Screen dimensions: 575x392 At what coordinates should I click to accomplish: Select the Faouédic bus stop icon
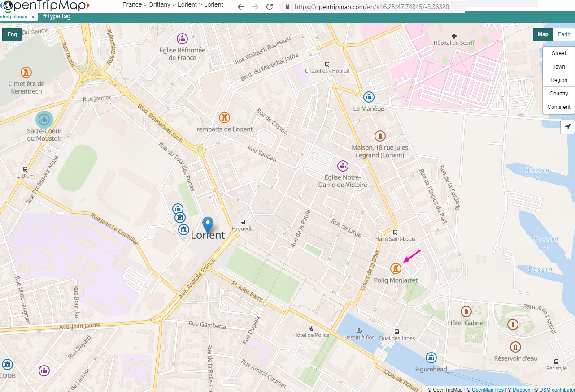click(x=243, y=222)
